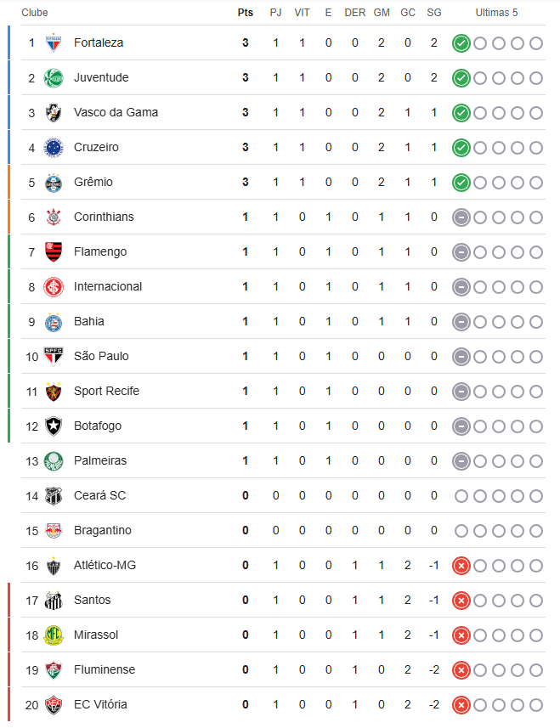
Task: Click Ceará SC's first empty match circle
Action: click(461, 496)
